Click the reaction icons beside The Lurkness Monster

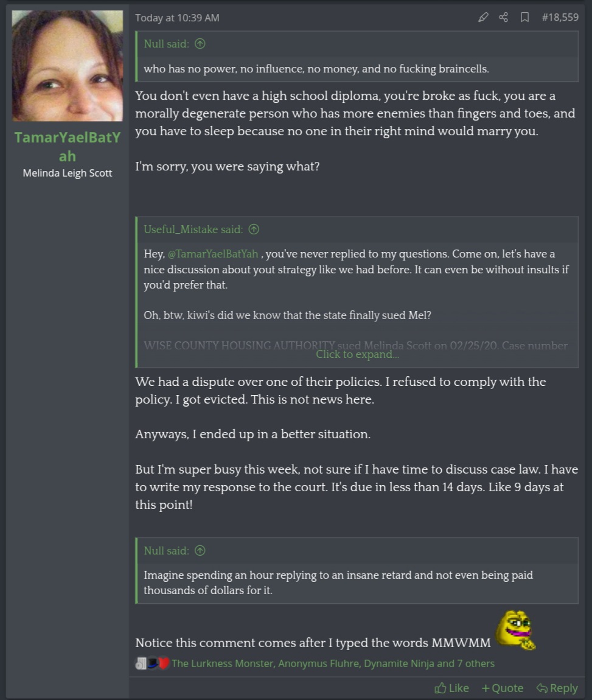click(x=152, y=663)
